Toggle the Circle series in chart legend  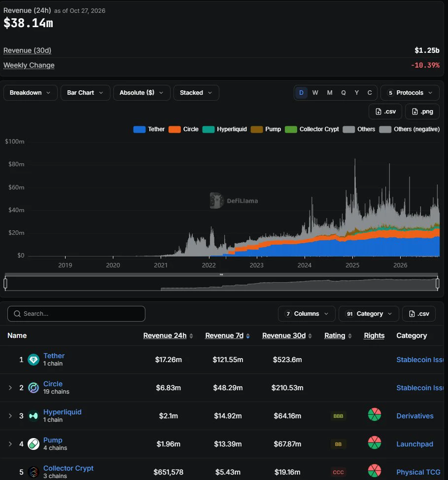tap(183, 129)
